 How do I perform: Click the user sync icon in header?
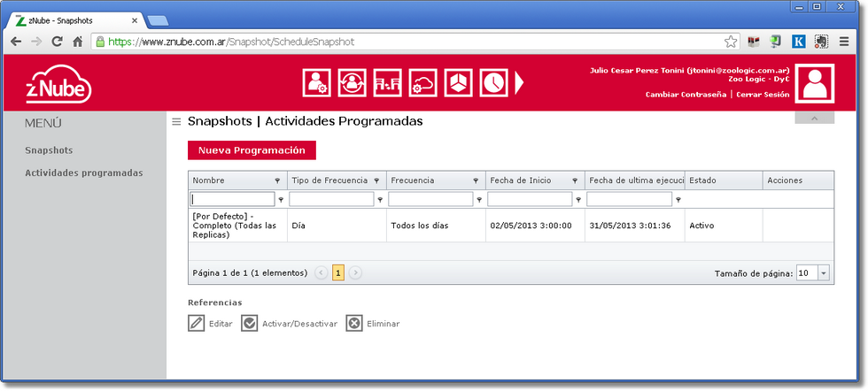352,82
